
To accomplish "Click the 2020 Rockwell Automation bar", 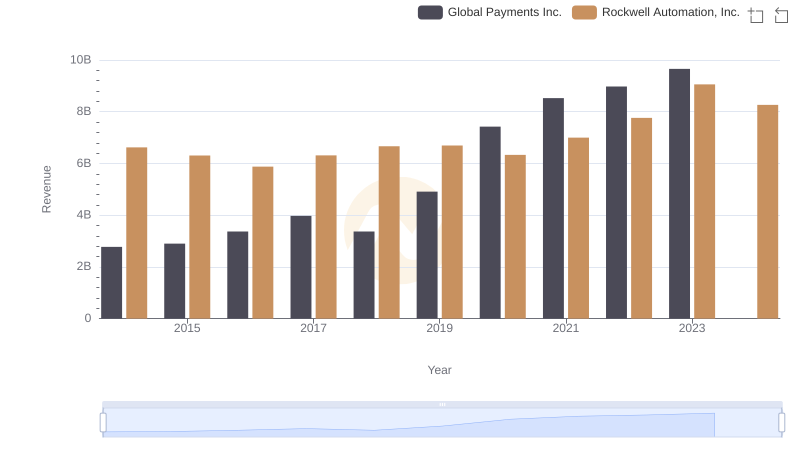I will coord(515,237).
